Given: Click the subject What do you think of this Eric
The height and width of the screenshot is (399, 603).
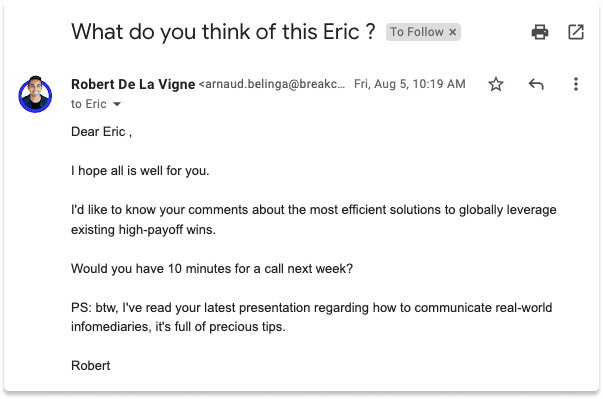Looking at the screenshot, I should [x=223, y=32].
